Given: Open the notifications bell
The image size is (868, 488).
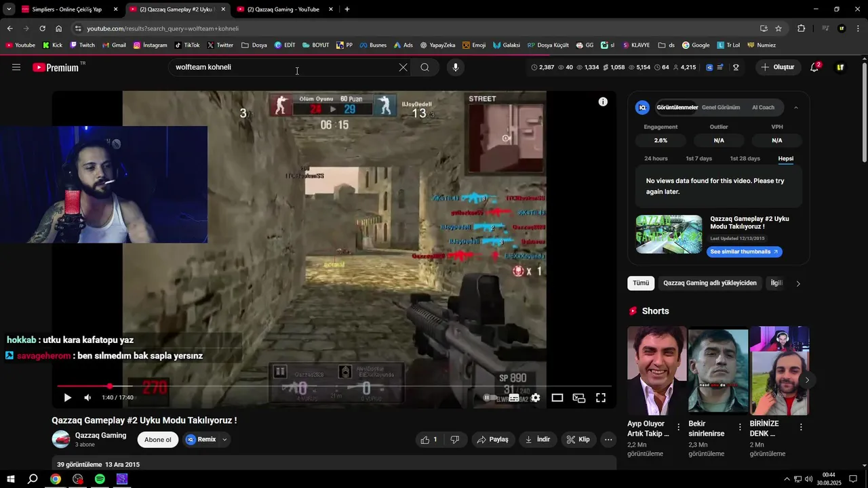Looking at the screenshot, I should (x=814, y=67).
